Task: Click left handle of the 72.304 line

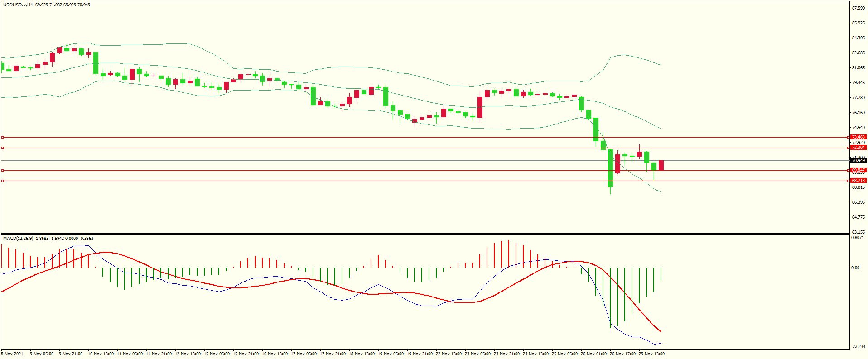Action: pyautogui.click(x=2, y=148)
